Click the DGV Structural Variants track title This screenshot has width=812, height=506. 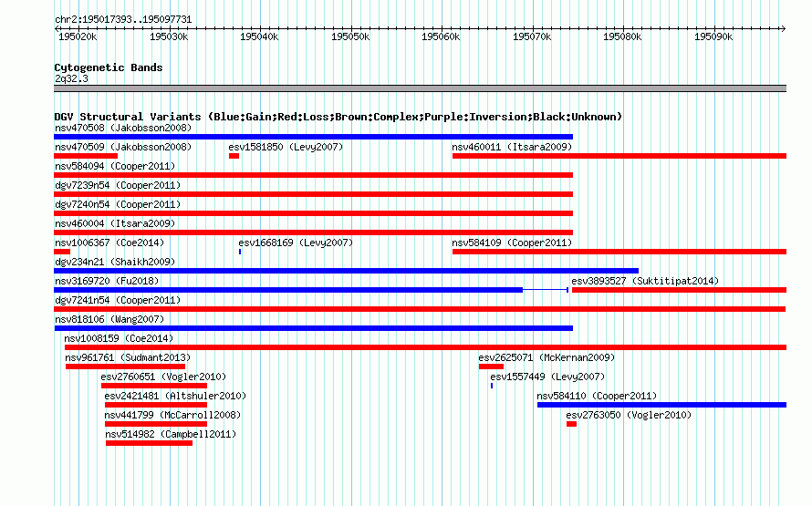pos(338,117)
